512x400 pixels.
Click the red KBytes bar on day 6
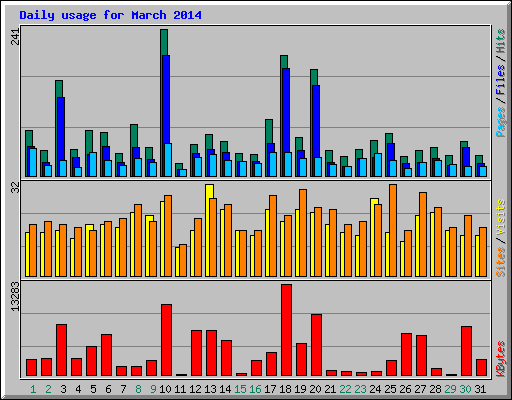[x=106, y=355]
